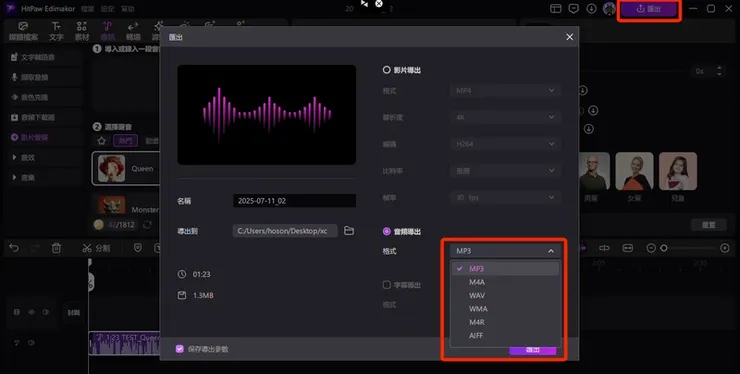Click the Export button in the export dialog
This screenshot has height=374, width=740.
(x=533, y=350)
